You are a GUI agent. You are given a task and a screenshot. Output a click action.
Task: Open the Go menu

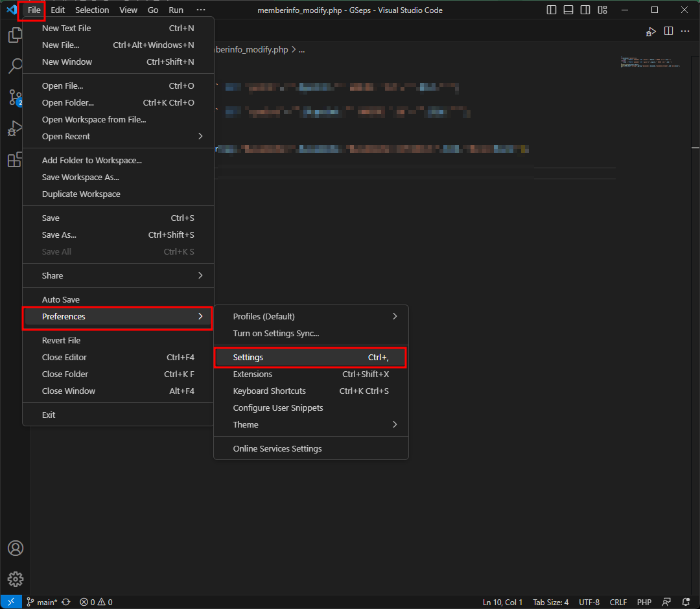pos(153,10)
